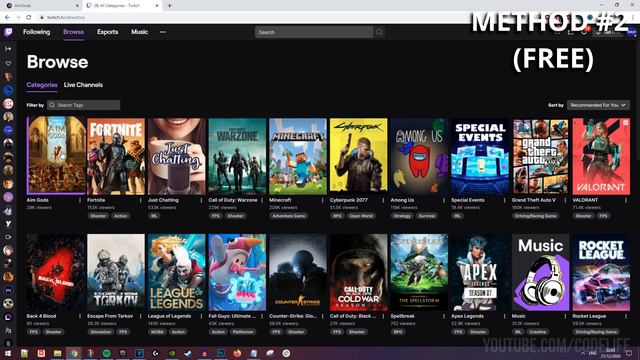Image resolution: width=640 pixels, height=360 pixels.
Task: Click the Platformer tag under Fall Guys
Action: [x=243, y=332]
